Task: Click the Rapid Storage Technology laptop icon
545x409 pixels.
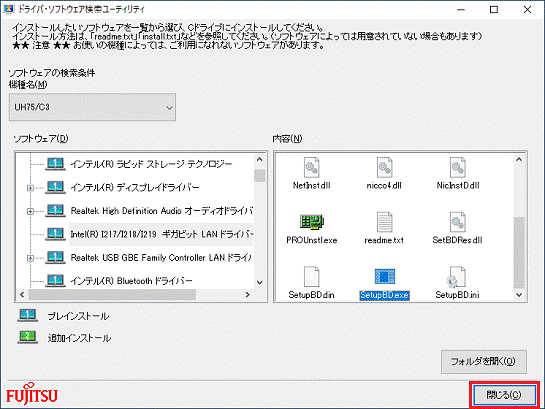Action: (55, 164)
